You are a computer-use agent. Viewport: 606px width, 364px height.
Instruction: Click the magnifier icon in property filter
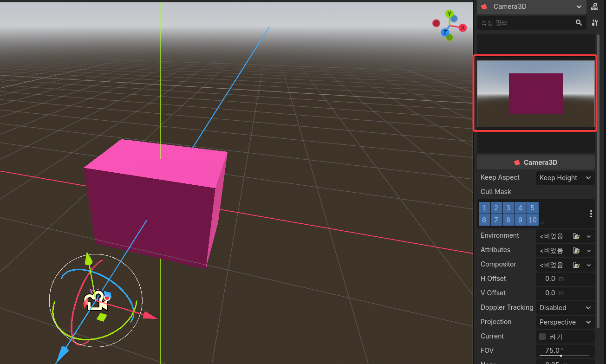(x=579, y=23)
